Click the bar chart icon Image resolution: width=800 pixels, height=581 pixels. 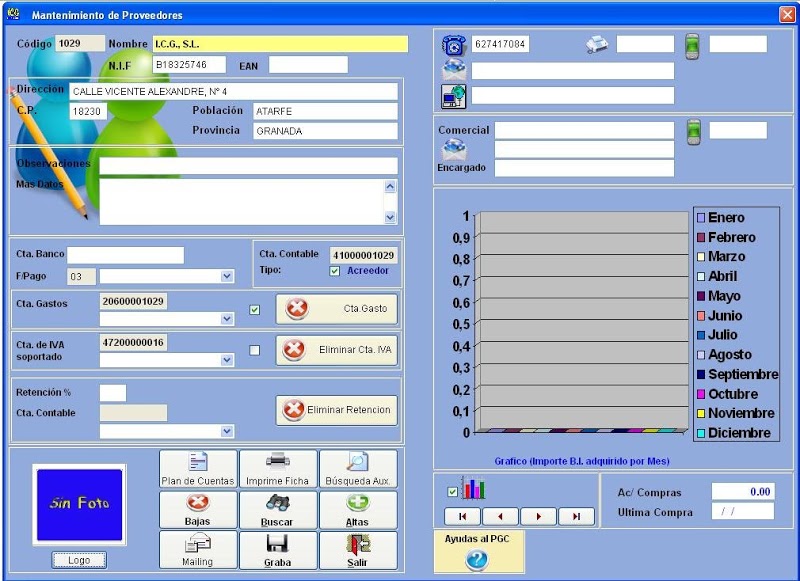tap(473, 489)
